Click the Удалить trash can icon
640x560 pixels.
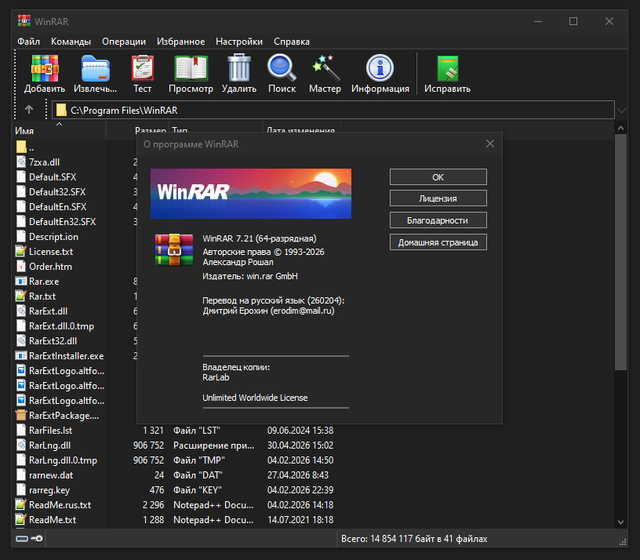239,67
